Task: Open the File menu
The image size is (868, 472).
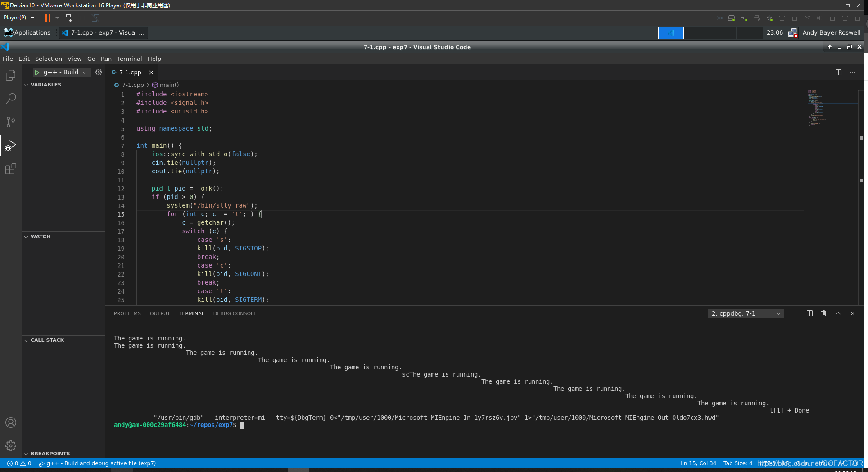Action: 8,59
